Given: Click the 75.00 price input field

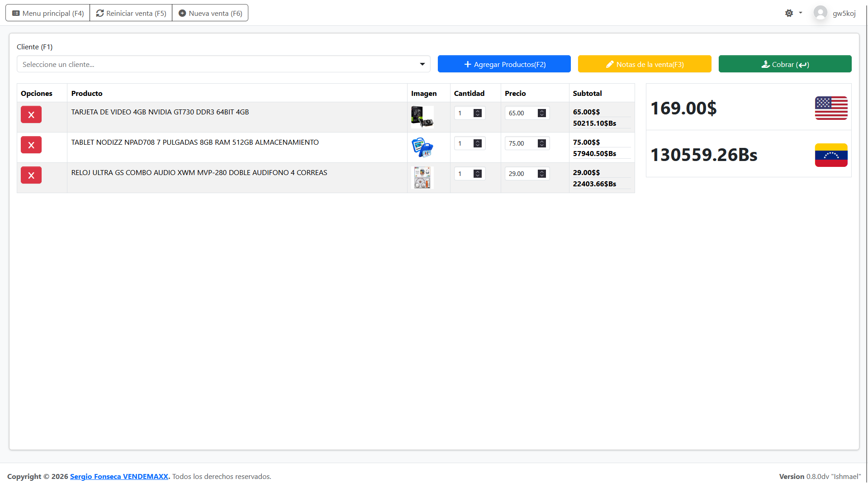Looking at the screenshot, I should coord(527,143).
